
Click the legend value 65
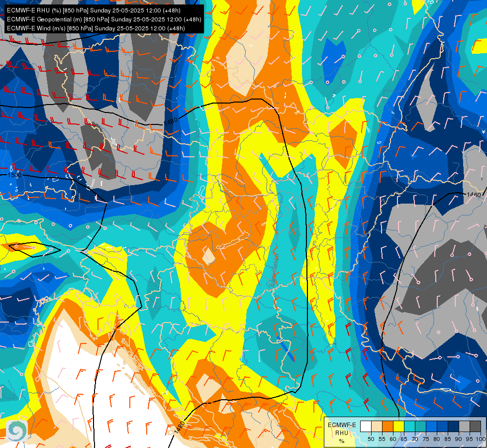pos(404,439)
